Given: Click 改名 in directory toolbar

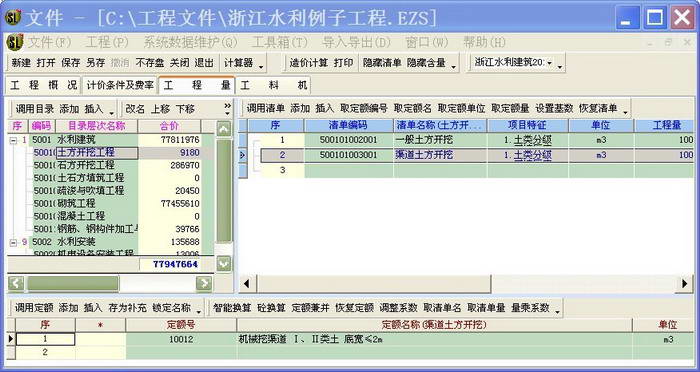Looking at the screenshot, I should [x=135, y=109].
